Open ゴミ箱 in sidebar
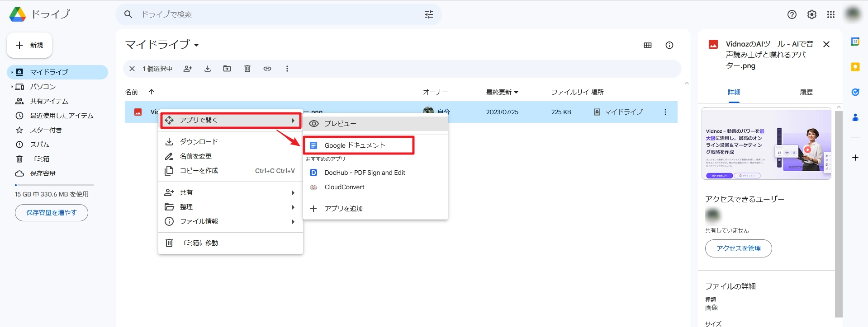868x327 pixels. 57,159
